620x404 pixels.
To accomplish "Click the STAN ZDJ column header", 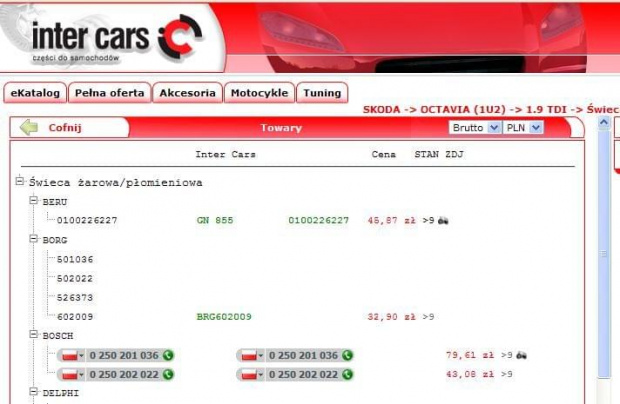I will click(439, 154).
